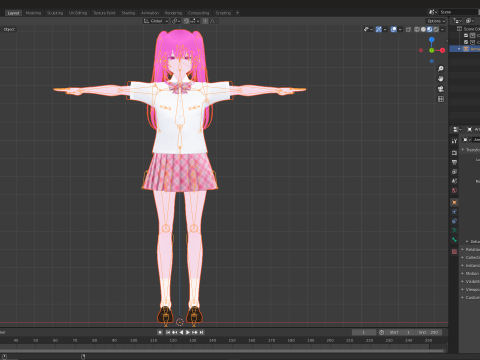
Task: Toggle viewport overlays display
Action: pyautogui.click(x=394, y=29)
